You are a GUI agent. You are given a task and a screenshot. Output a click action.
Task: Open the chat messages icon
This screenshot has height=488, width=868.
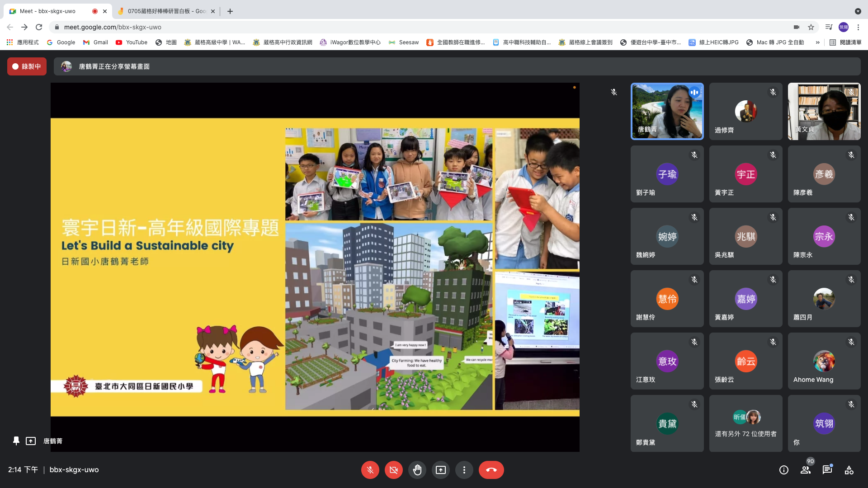click(827, 470)
